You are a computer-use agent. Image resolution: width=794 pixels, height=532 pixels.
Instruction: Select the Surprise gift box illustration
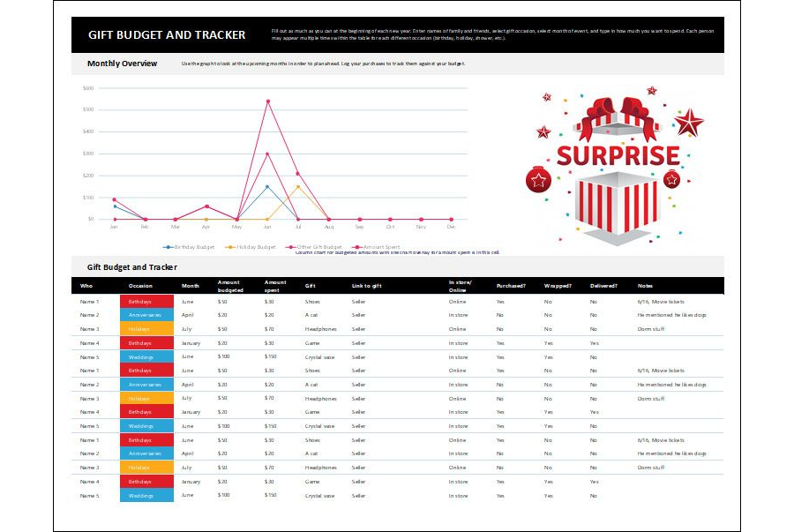pyautogui.click(x=617, y=166)
